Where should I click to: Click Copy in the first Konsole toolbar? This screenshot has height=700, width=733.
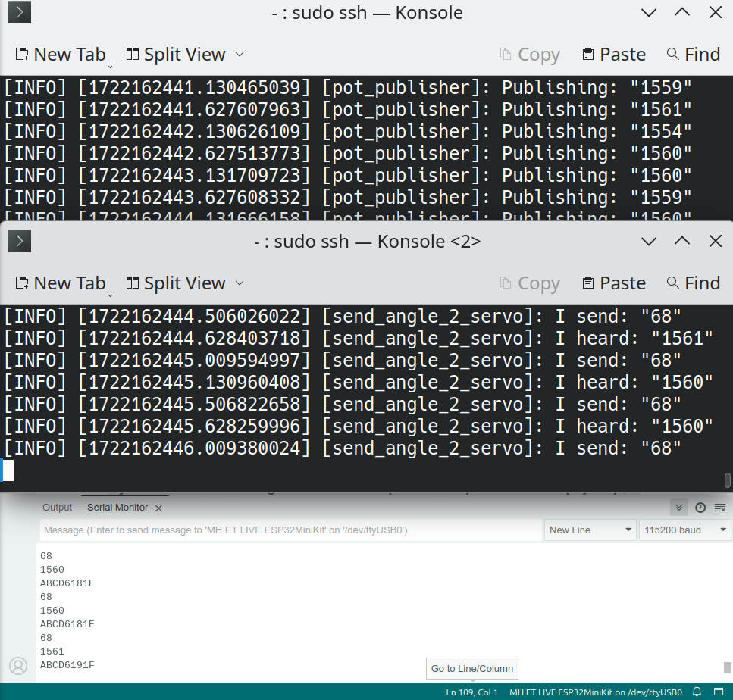coord(530,55)
